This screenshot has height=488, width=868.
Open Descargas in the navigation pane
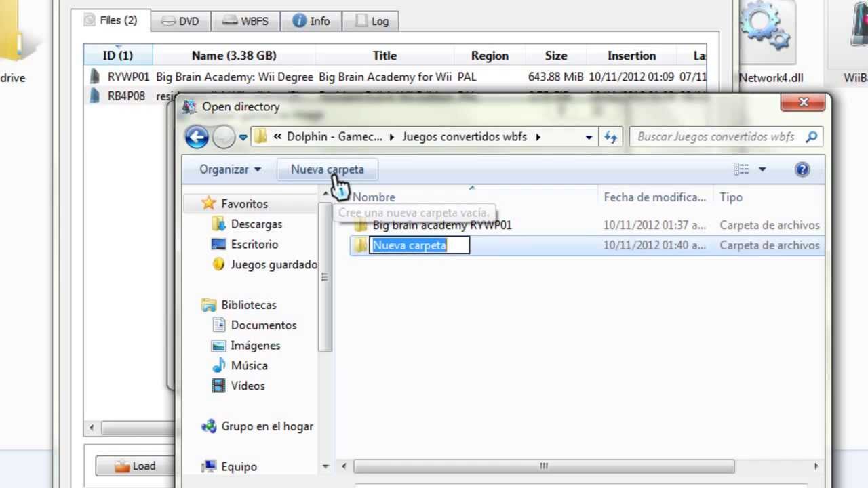pos(256,224)
